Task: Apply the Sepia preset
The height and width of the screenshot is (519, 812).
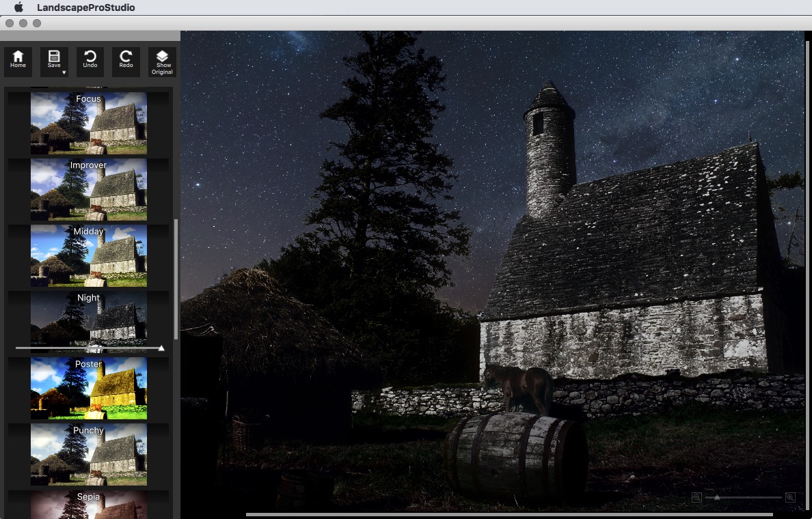Action: tap(88, 507)
